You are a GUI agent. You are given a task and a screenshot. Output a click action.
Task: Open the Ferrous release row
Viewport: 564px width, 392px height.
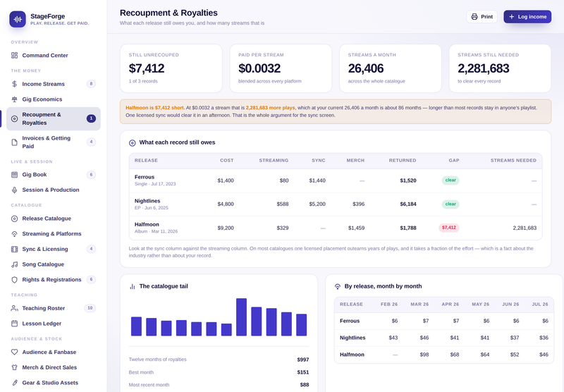336,180
